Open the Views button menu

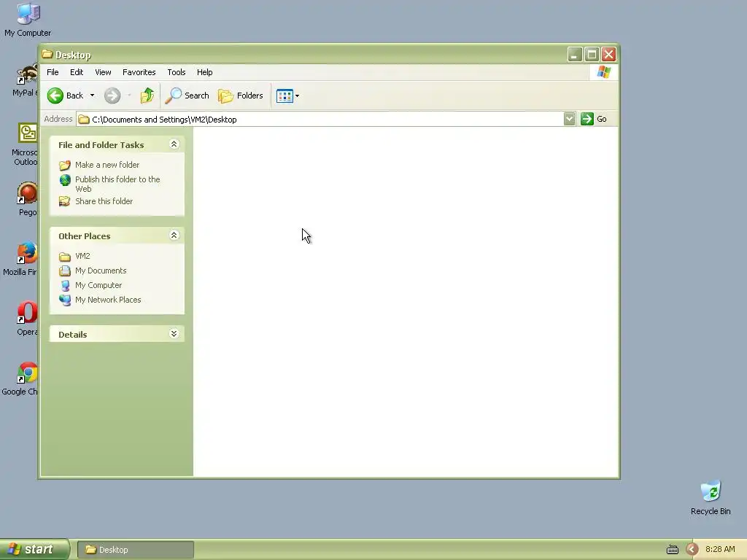tap(287, 96)
